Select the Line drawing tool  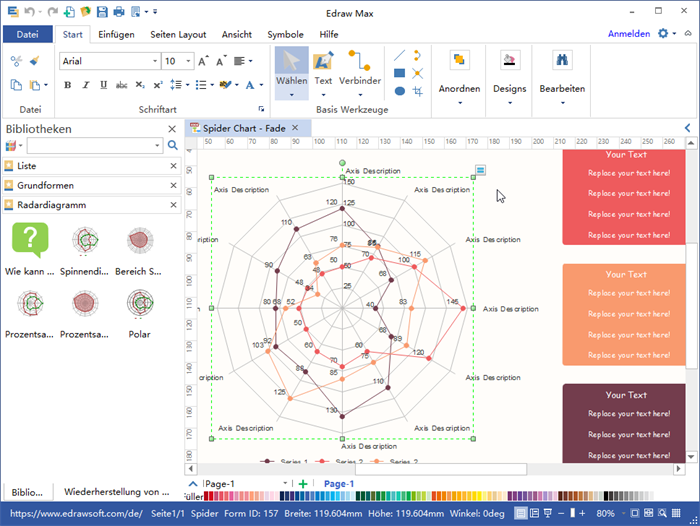tap(400, 55)
